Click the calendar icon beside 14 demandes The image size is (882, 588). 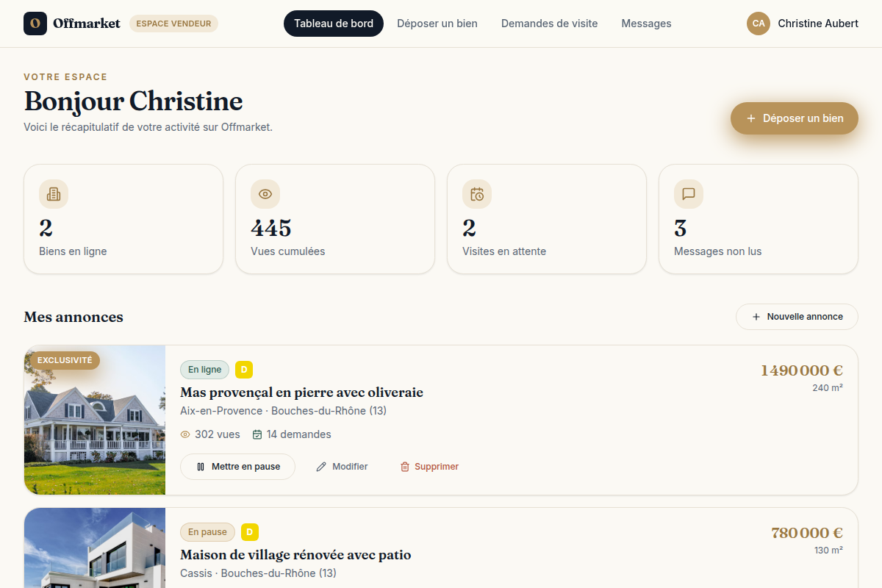(x=257, y=434)
